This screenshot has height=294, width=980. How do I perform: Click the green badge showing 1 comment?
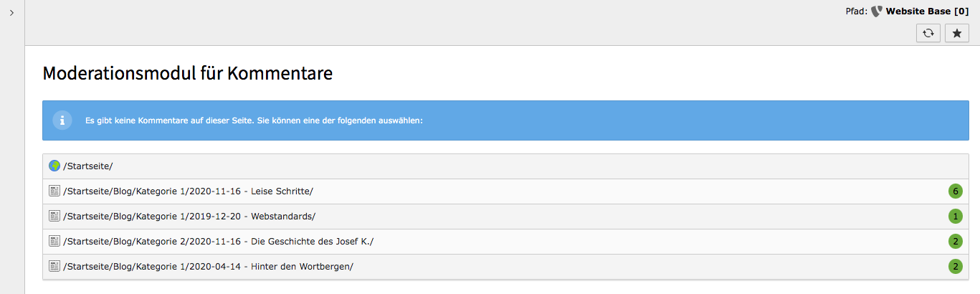[x=955, y=217]
